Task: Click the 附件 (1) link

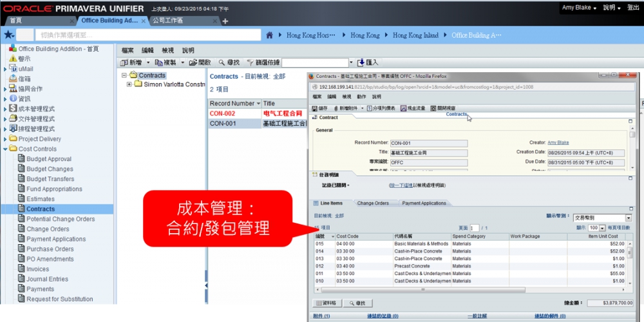Action: pos(321,316)
